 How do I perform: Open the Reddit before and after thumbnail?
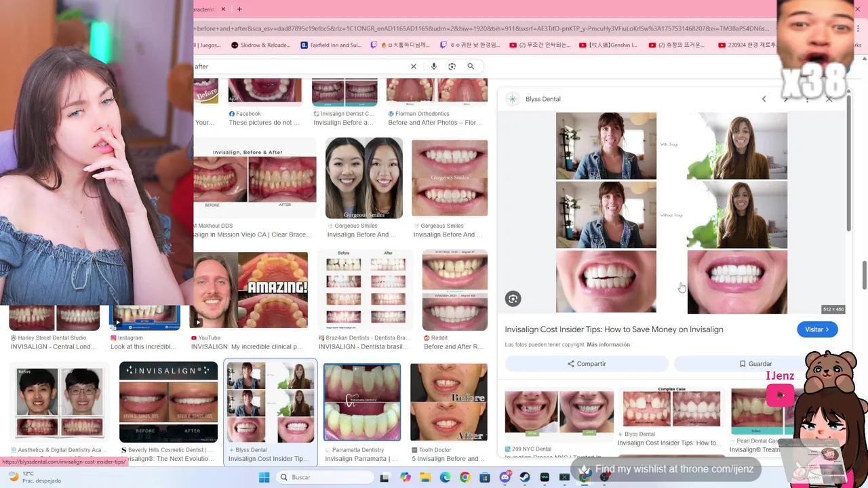[x=455, y=290]
